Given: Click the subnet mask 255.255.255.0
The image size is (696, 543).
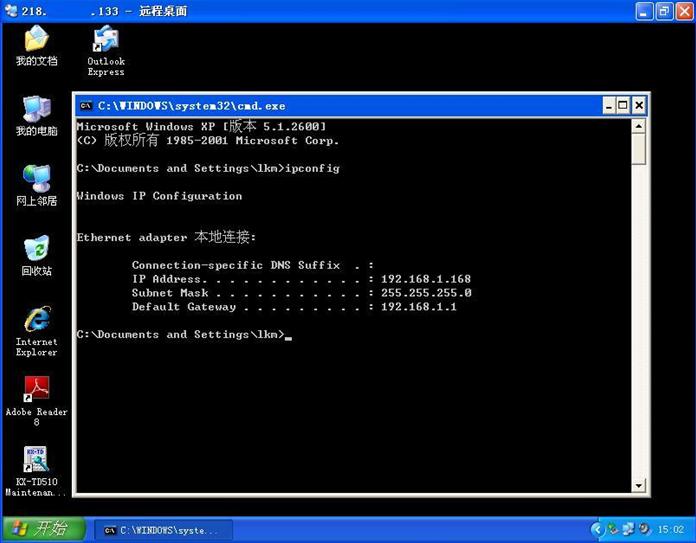Looking at the screenshot, I should (x=426, y=293).
